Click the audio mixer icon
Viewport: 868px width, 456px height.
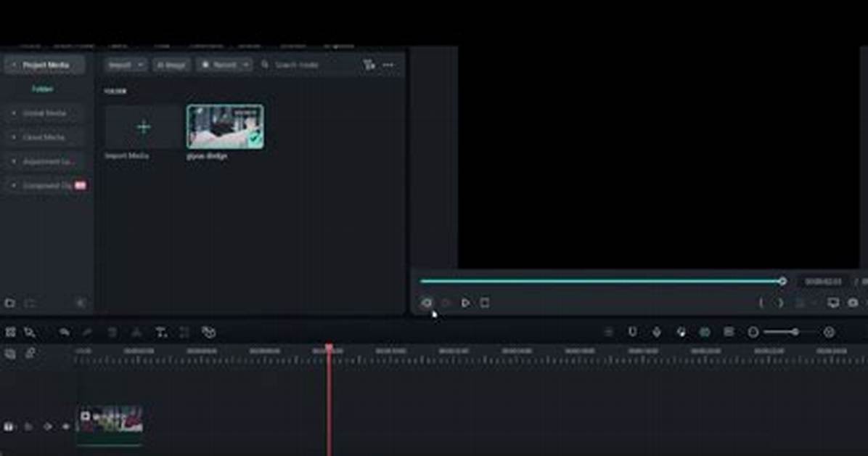[x=681, y=332]
